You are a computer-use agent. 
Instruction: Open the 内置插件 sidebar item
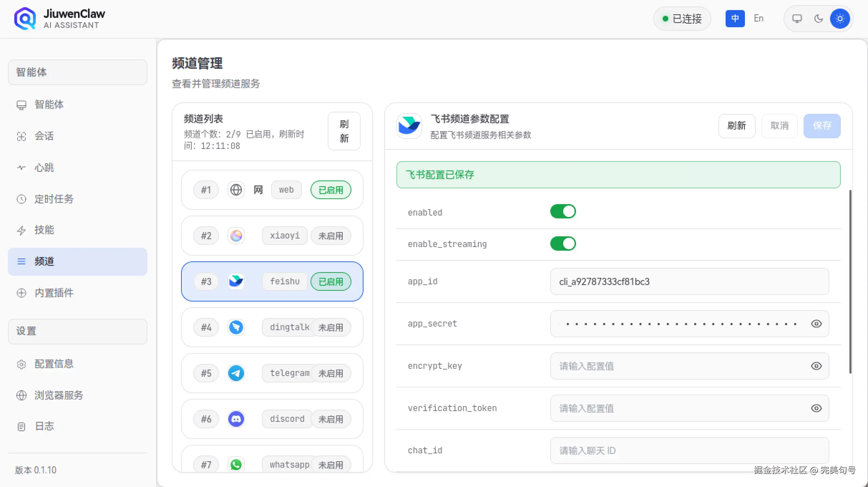[x=77, y=293]
